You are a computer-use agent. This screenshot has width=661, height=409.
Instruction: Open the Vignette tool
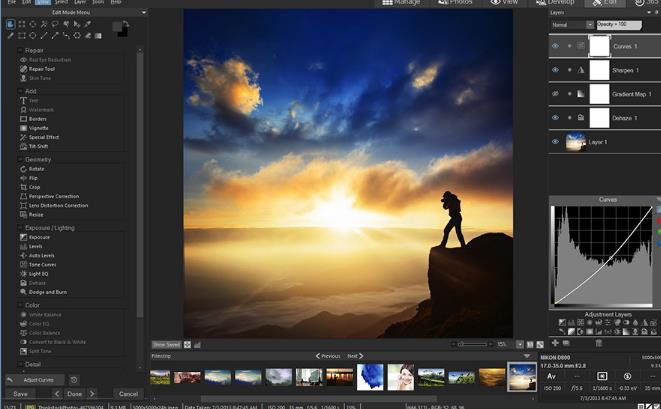click(x=38, y=127)
